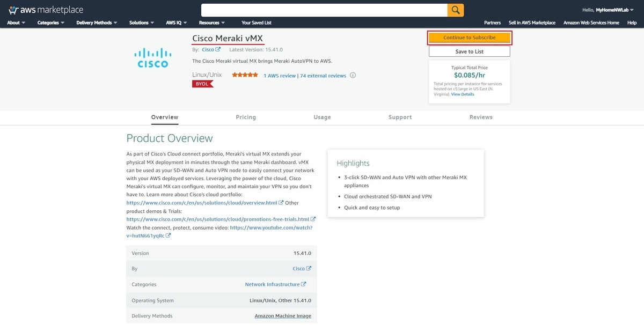644x325 pixels.
Task: Go to Amazon Web Services Home
Action: [591, 23]
